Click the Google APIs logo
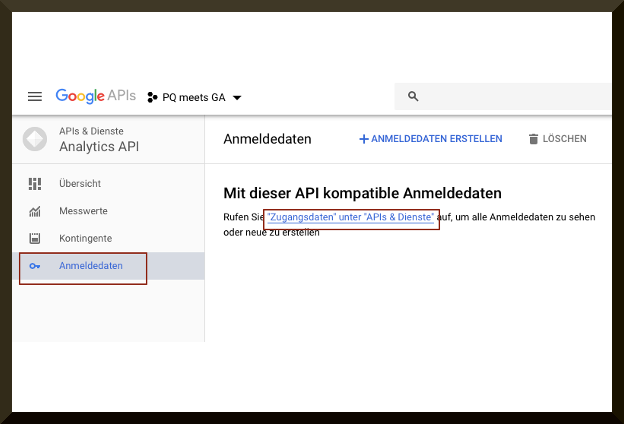The width and height of the screenshot is (624, 424). [x=96, y=96]
